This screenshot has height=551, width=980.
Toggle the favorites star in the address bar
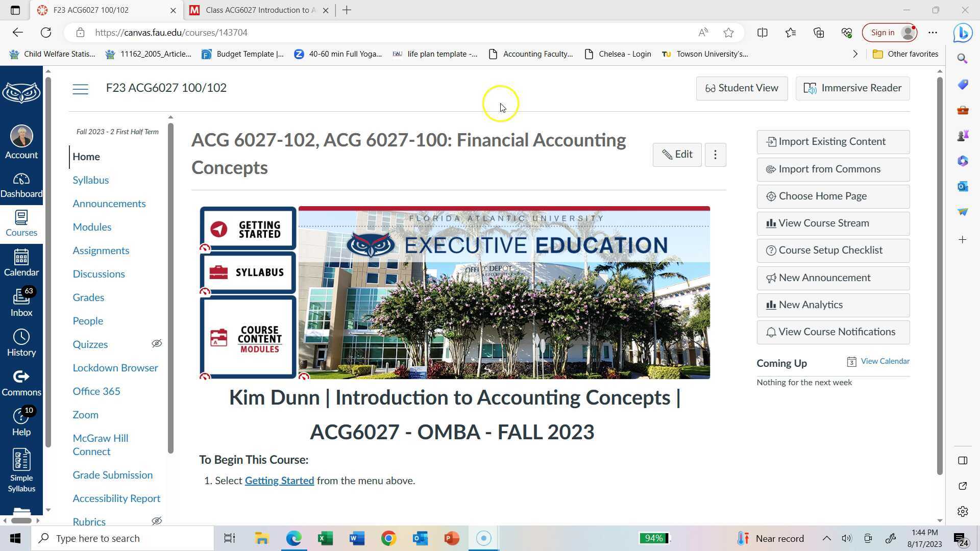(x=729, y=32)
